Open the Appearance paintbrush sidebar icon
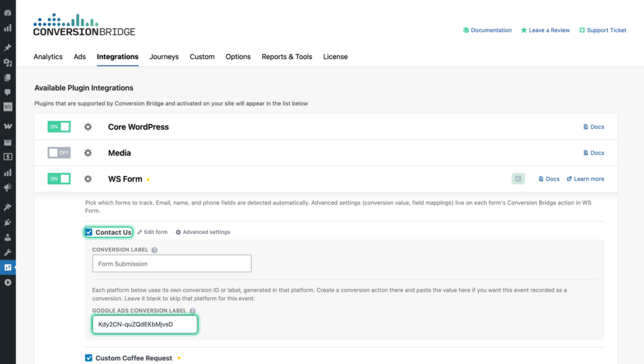The height and width of the screenshot is (364, 644). [x=8, y=207]
